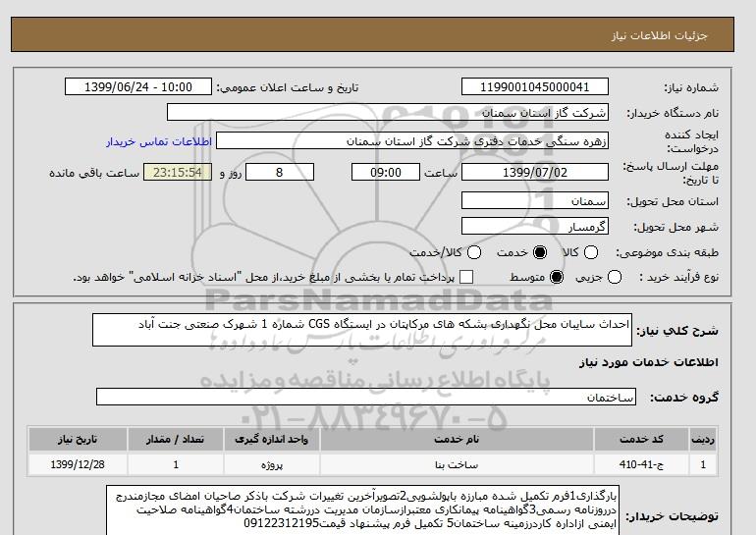Screen dimensions: 756x535
Task: Click the buyer name field شرکت گاز استان سمنان
Action: [388, 112]
